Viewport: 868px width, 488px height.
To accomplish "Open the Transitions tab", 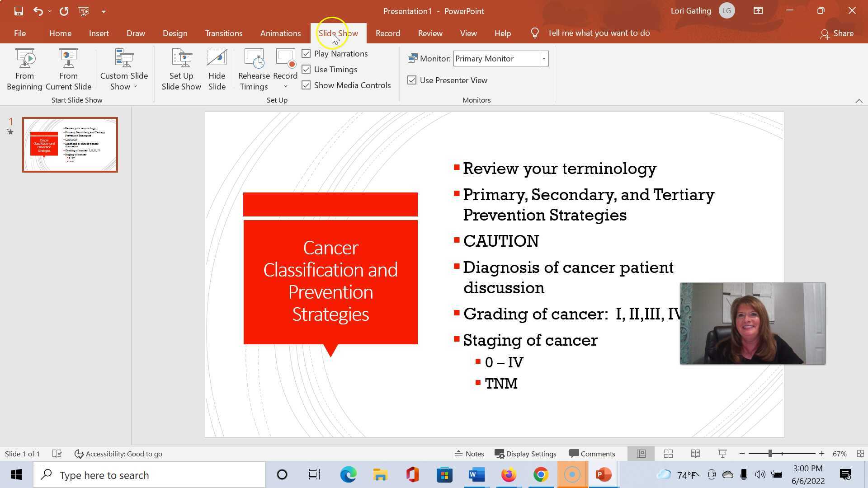I will pyautogui.click(x=223, y=33).
